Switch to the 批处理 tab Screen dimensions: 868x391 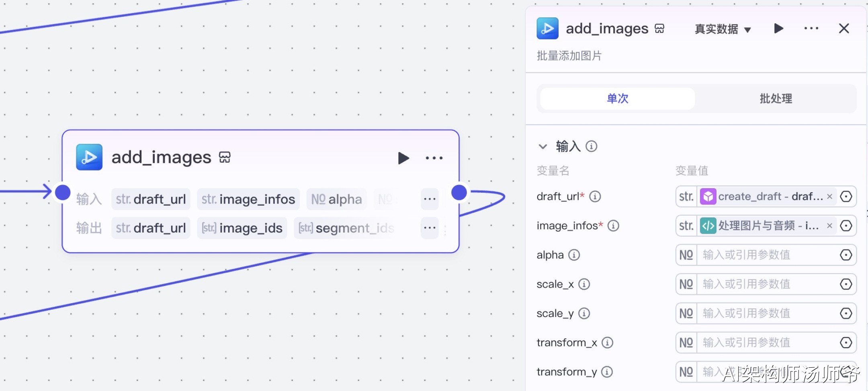click(776, 99)
